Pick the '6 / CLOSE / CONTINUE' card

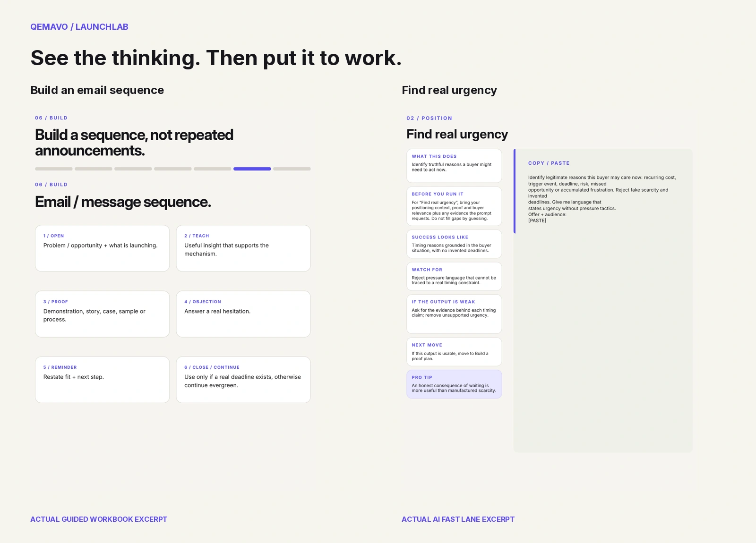point(243,380)
